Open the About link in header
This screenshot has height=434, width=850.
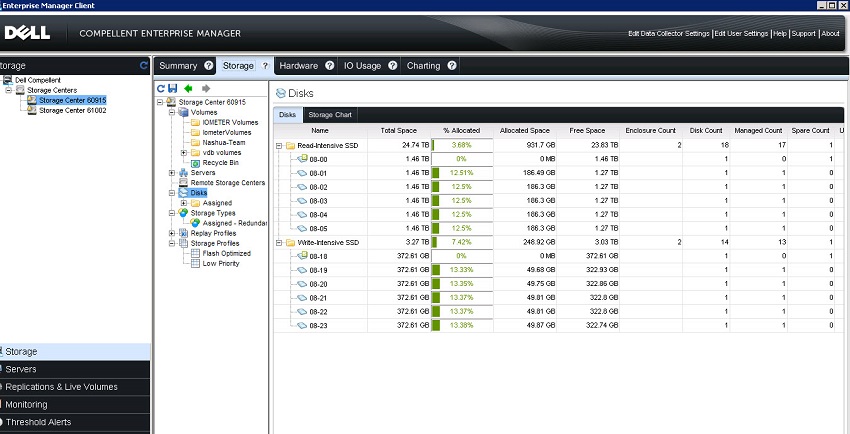point(830,34)
